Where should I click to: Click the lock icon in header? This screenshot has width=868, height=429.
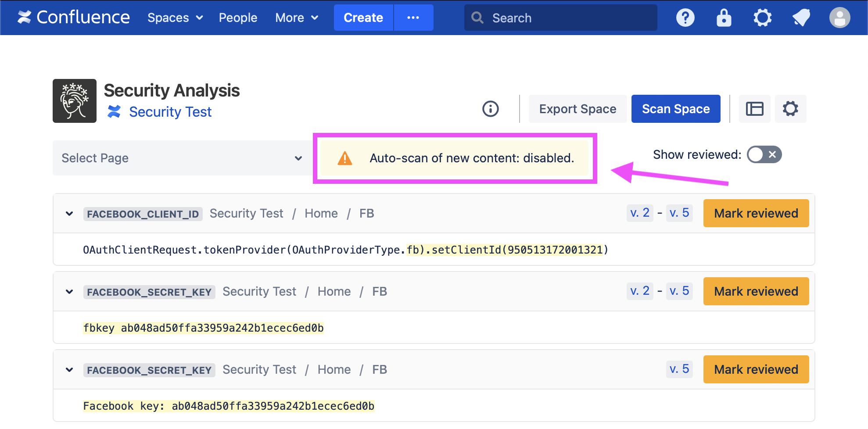724,18
